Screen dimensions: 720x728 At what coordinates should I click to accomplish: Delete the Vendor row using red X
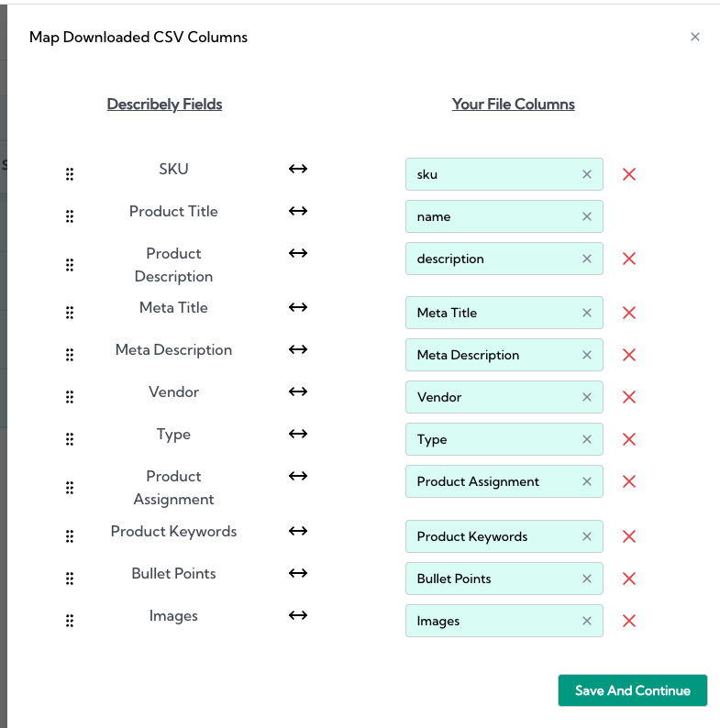click(x=629, y=397)
